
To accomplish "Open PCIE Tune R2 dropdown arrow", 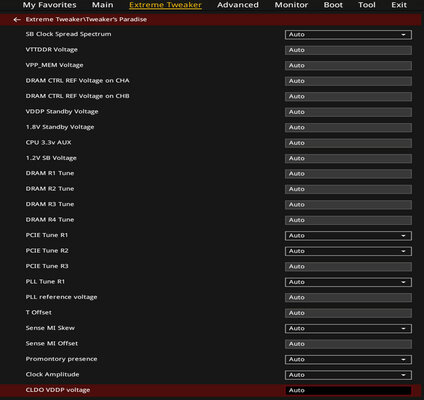I will (403, 251).
